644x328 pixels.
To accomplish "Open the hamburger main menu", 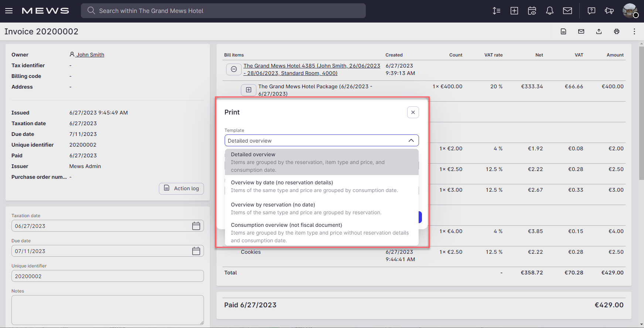I will pos(9,11).
